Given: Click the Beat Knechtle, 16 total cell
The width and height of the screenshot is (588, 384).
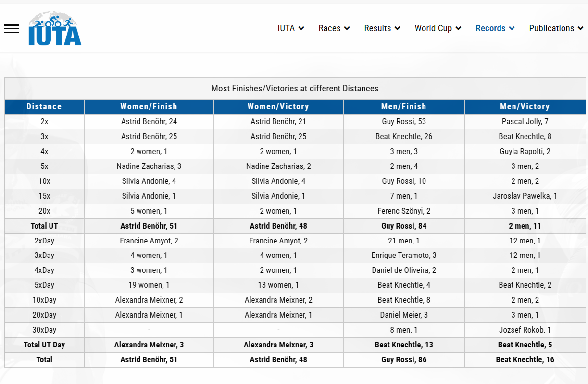Looking at the screenshot, I should (x=525, y=360).
